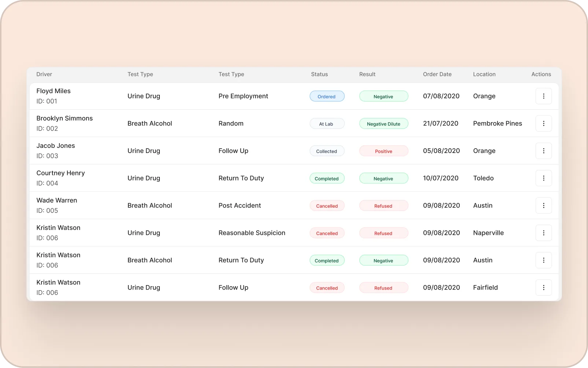Click Breath Alcohol in Brooklyn Simmons row

point(150,124)
